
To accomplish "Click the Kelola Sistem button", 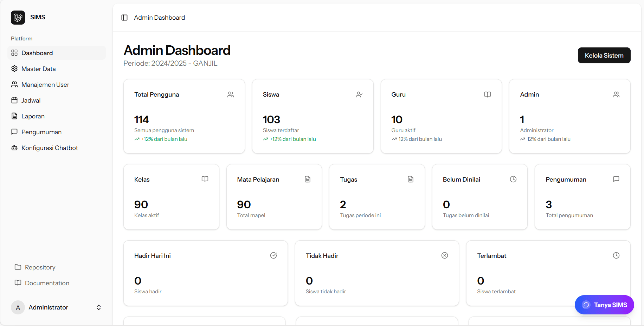I will click(x=604, y=56).
